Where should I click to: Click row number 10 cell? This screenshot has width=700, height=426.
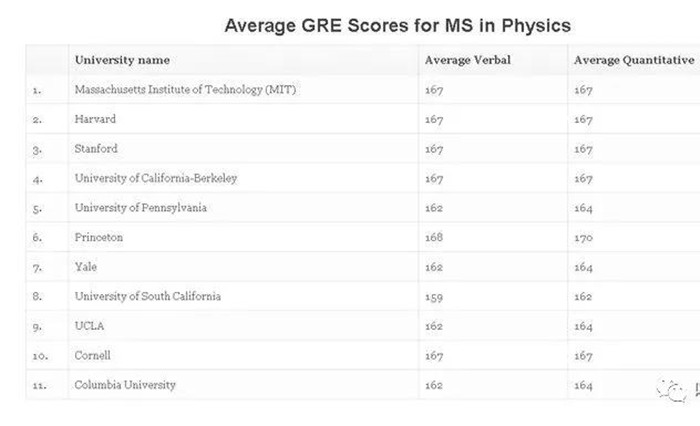click(47, 355)
